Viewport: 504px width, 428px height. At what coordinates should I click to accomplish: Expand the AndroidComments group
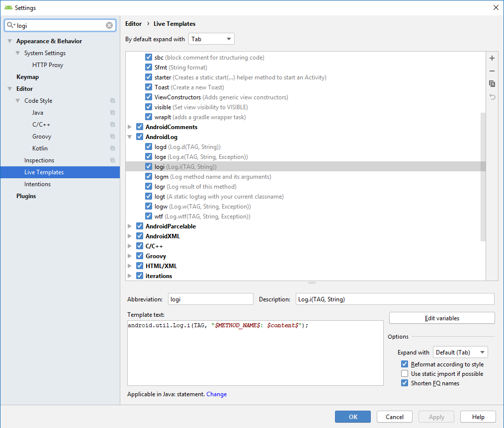130,127
